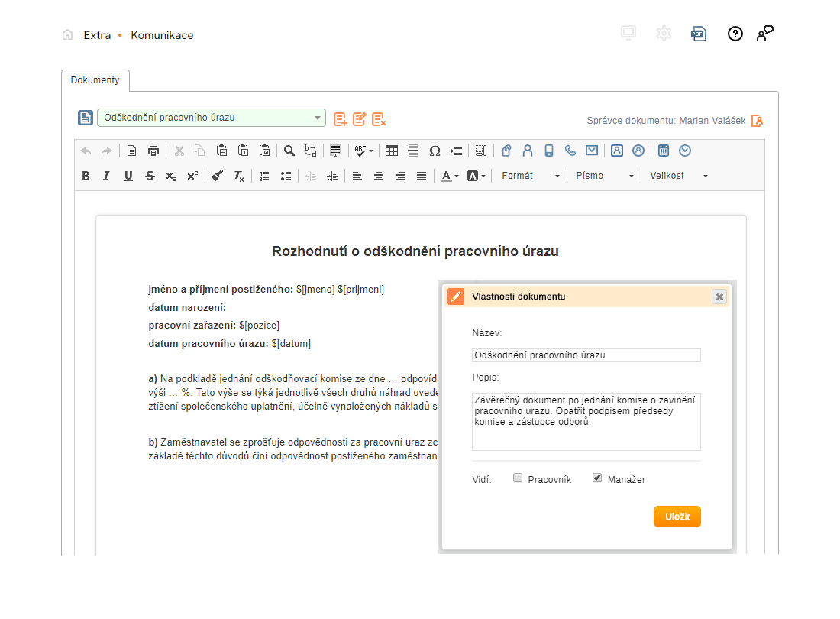Open the find (magnifier) tool
Screen dimensions: 840x619
point(289,151)
